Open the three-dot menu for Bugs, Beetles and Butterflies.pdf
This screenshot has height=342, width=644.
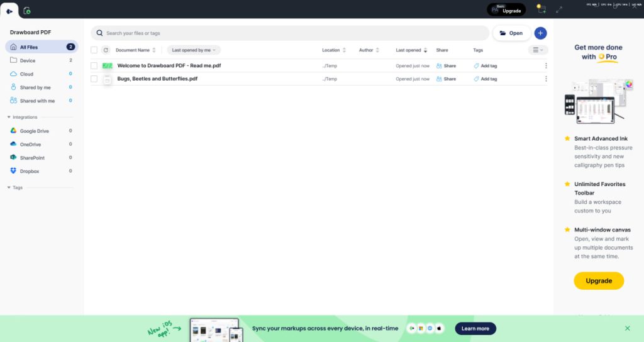click(x=545, y=79)
